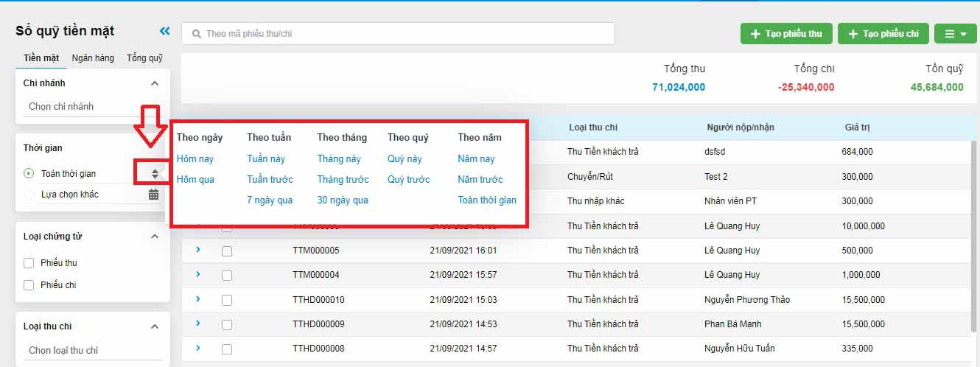Tick the Phiếu chi checkbox
The width and height of the screenshot is (980, 367).
point(29,285)
